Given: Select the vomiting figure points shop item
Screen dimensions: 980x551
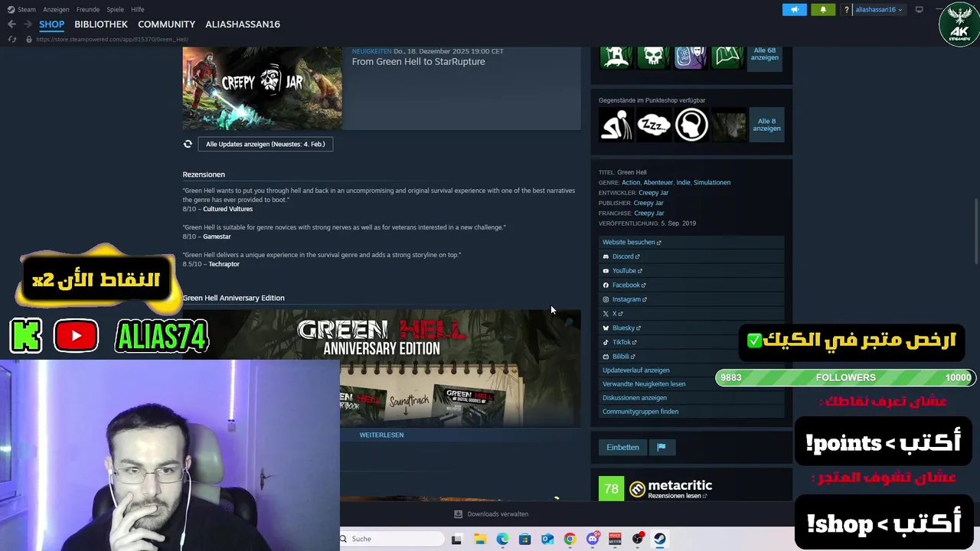Looking at the screenshot, I should click(x=616, y=125).
